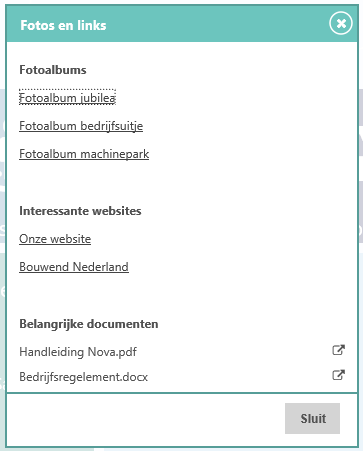The image size is (363, 451).
Task: Click the Fotos en links dialog title
Action: point(63,25)
